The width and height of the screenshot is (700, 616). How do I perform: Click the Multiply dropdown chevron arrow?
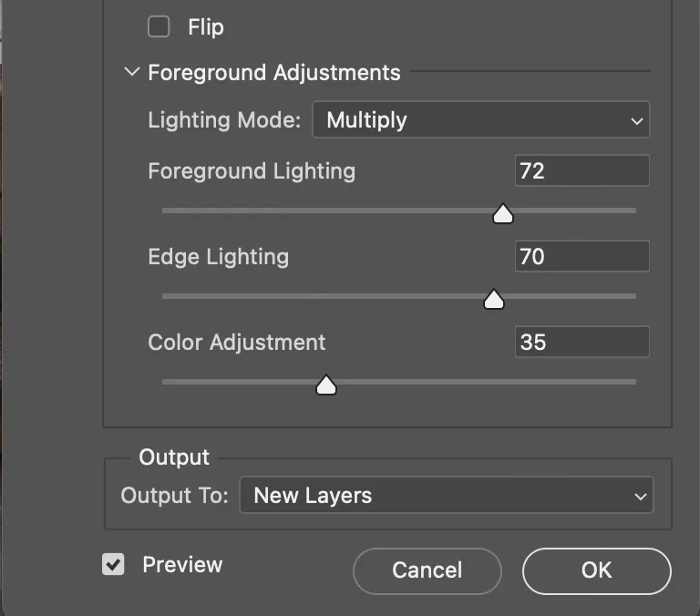click(636, 121)
